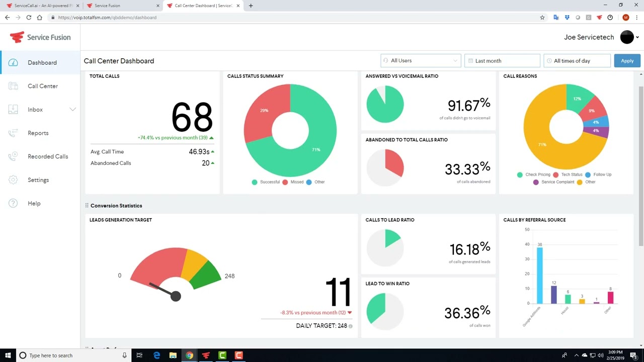
Task: Click the yellow 71% Other donut segment
Action: 543,146
